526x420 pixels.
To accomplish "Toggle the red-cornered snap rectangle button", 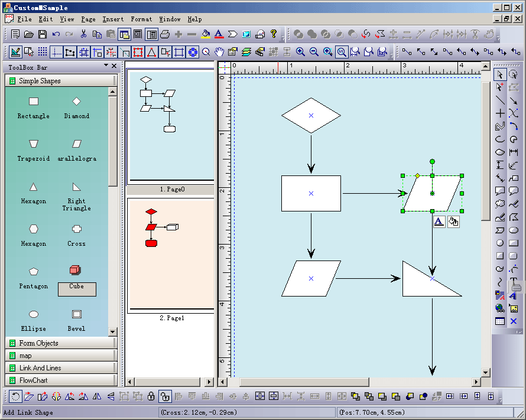I will (x=138, y=52).
